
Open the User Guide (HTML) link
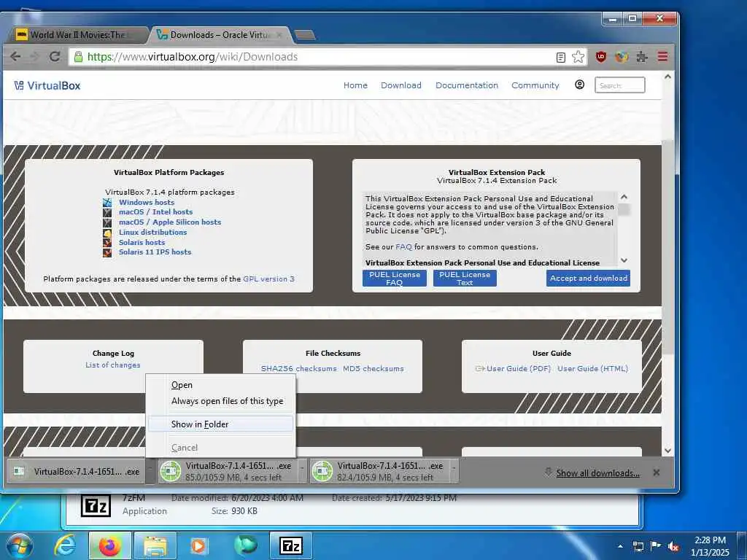(592, 368)
